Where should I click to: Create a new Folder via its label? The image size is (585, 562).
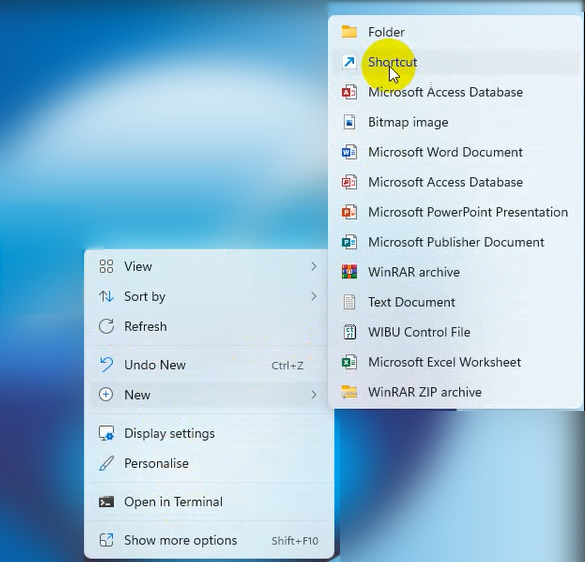(x=386, y=32)
